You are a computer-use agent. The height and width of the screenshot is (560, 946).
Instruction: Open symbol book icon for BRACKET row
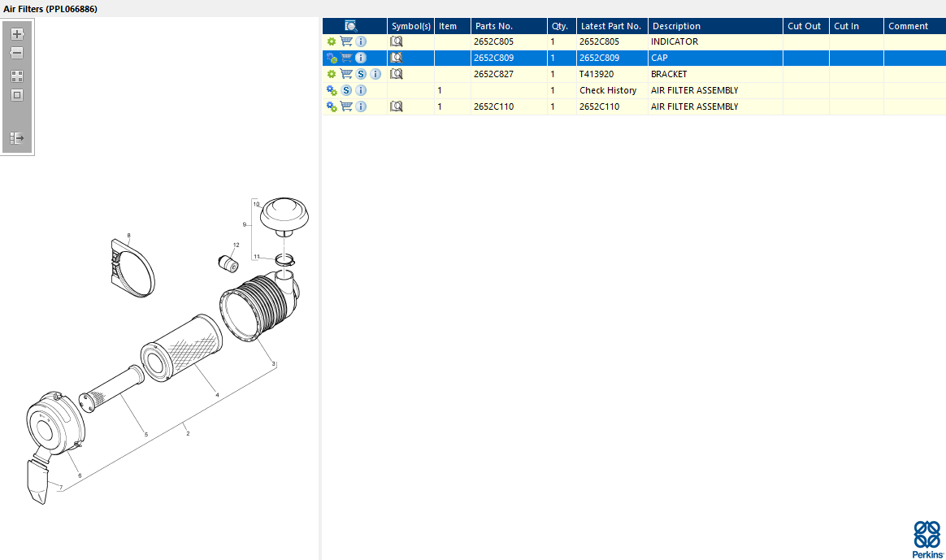click(397, 74)
